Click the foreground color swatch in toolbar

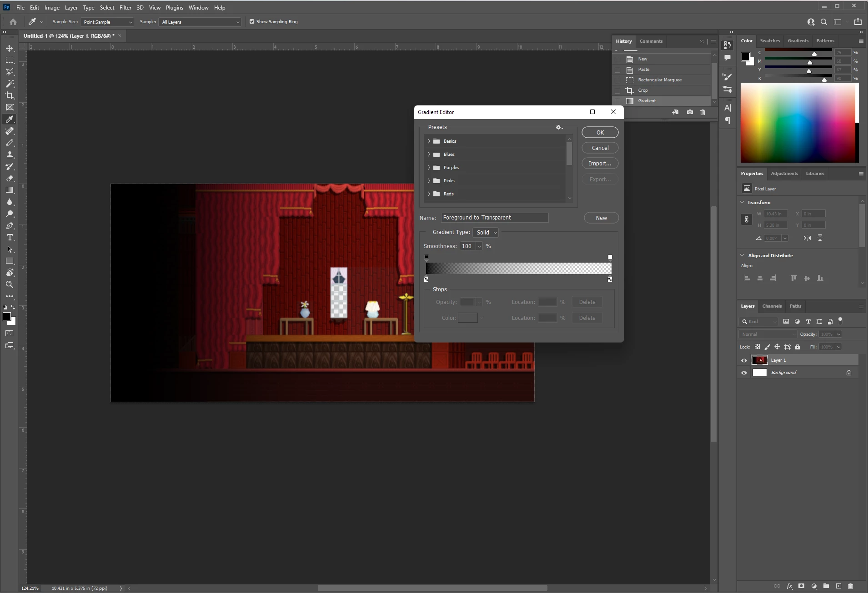[7, 317]
